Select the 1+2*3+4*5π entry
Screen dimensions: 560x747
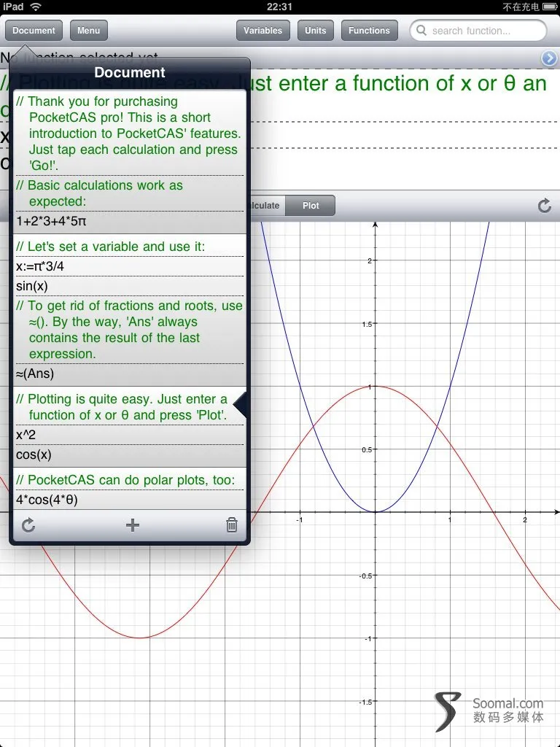coord(130,222)
